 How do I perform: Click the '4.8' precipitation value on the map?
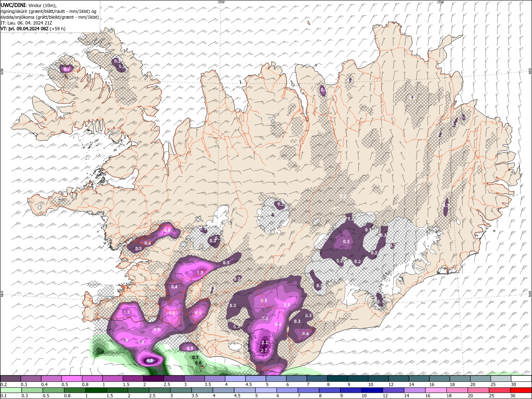tap(150, 360)
